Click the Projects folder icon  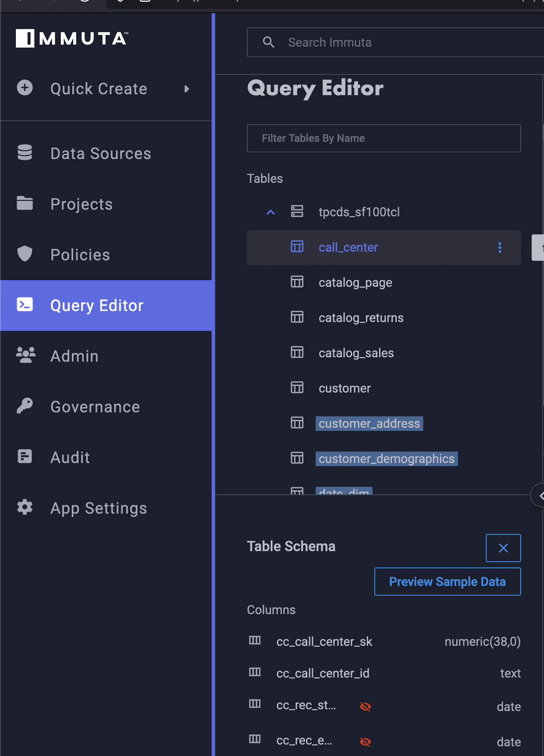click(25, 203)
